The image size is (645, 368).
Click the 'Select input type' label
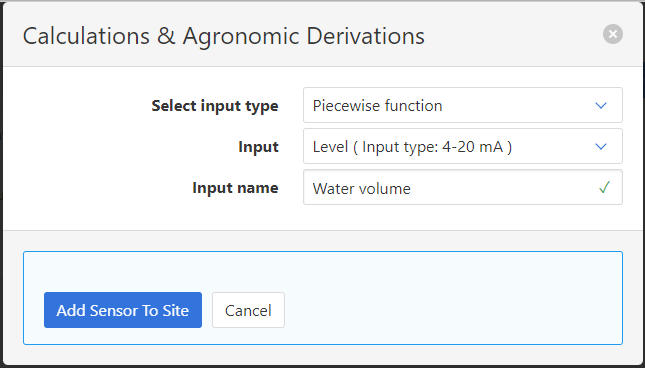[215, 106]
